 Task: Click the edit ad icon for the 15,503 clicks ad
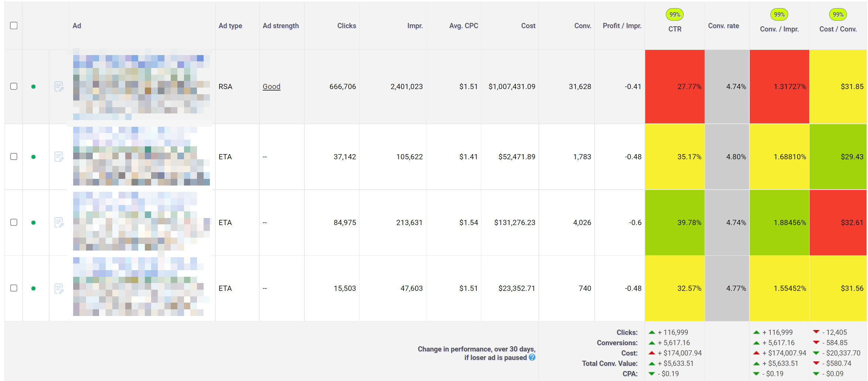[59, 288]
